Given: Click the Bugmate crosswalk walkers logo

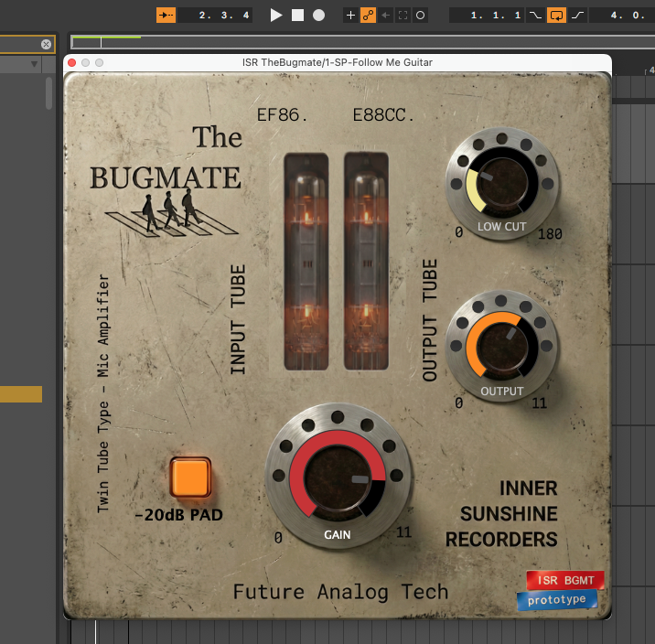Looking at the screenshot, I should point(172,213).
